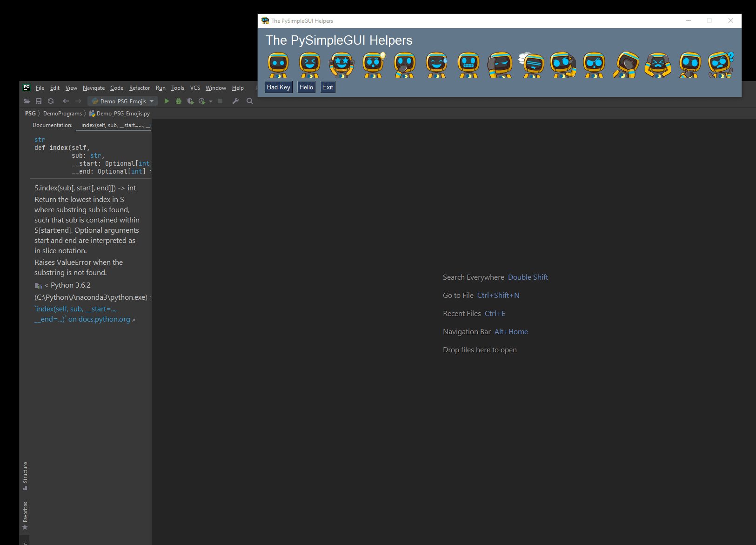
Task: Click the Back navigation arrow
Action: click(x=66, y=101)
